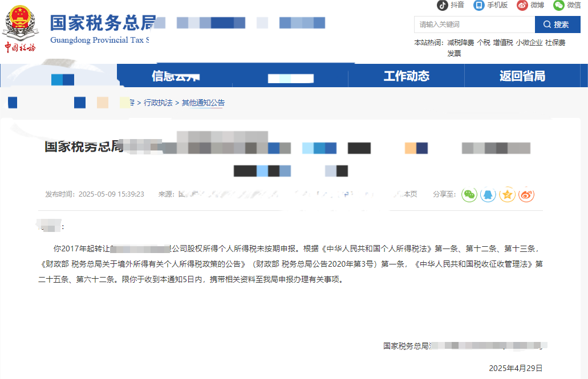The image size is (588, 379).
Task: Click the 国家税务总局 site title banner
Action: (103, 23)
